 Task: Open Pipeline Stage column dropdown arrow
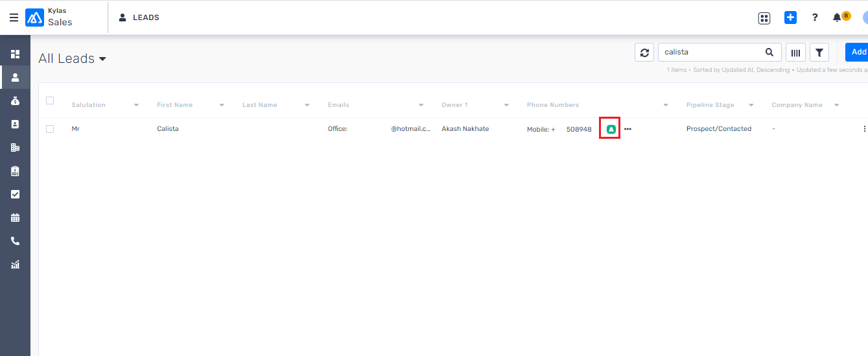pyautogui.click(x=751, y=105)
